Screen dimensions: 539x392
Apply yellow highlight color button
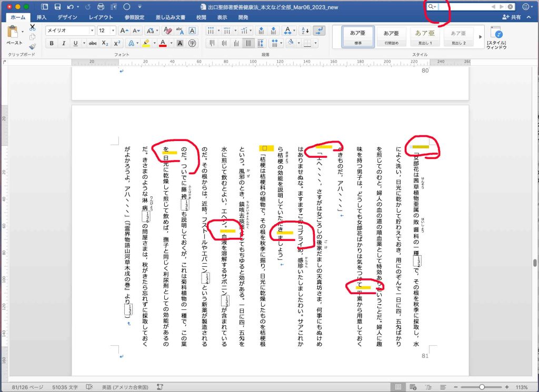146,43
